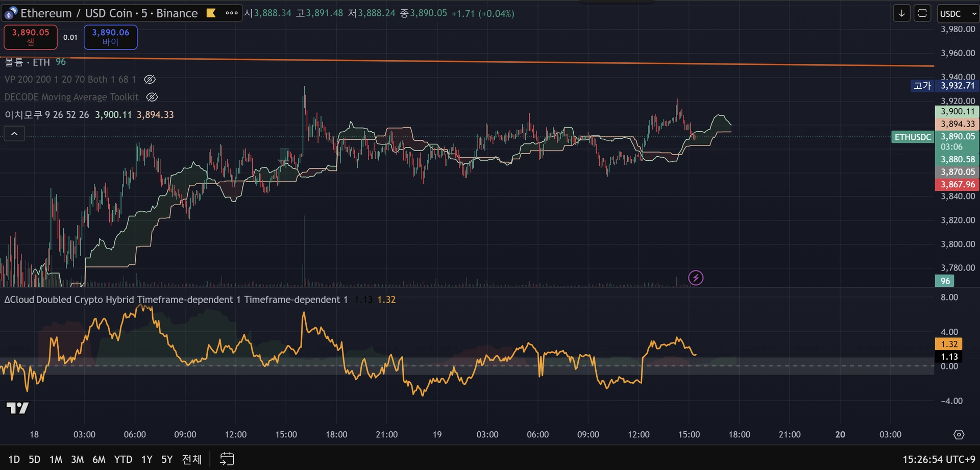Click the Ethereum symbol logo icon
Image resolution: width=980 pixels, height=470 pixels.
coord(11,13)
